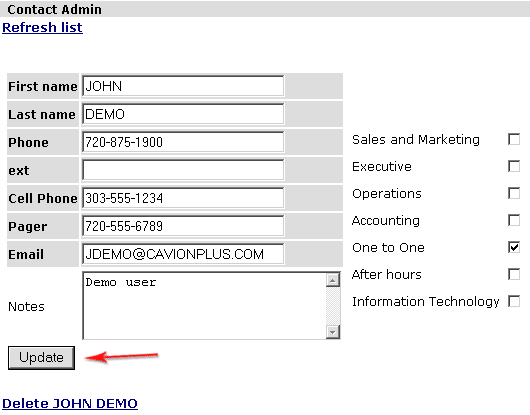Click the Update button
This screenshot has width=530, height=415.
pyautogui.click(x=41, y=358)
